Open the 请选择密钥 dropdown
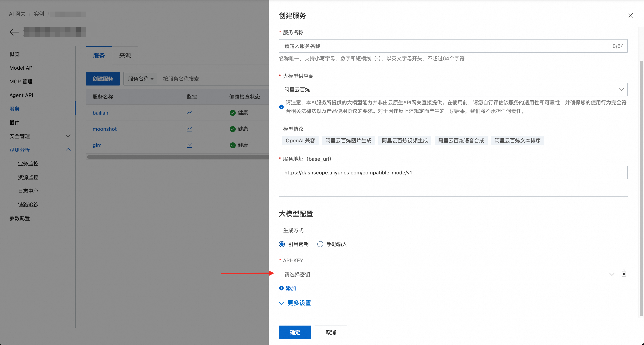644x345 pixels. pos(448,274)
